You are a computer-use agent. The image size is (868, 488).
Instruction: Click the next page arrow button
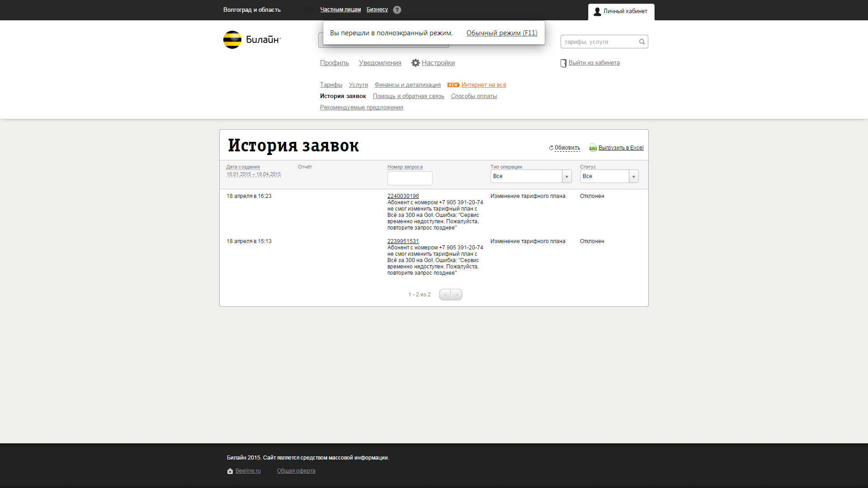pos(457,295)
